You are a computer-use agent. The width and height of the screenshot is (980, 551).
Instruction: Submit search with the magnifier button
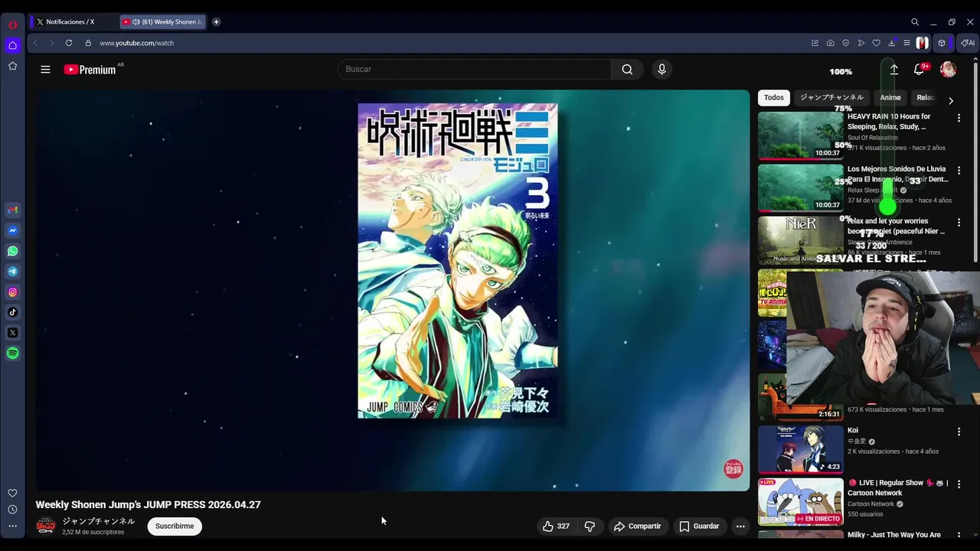(627, 70)
